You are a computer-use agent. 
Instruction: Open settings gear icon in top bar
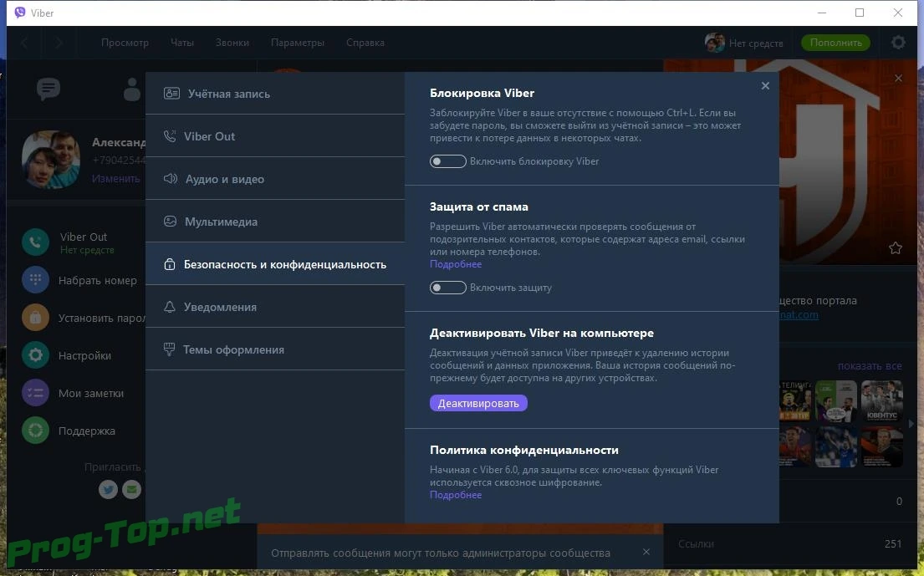click(x=898, y=43)
